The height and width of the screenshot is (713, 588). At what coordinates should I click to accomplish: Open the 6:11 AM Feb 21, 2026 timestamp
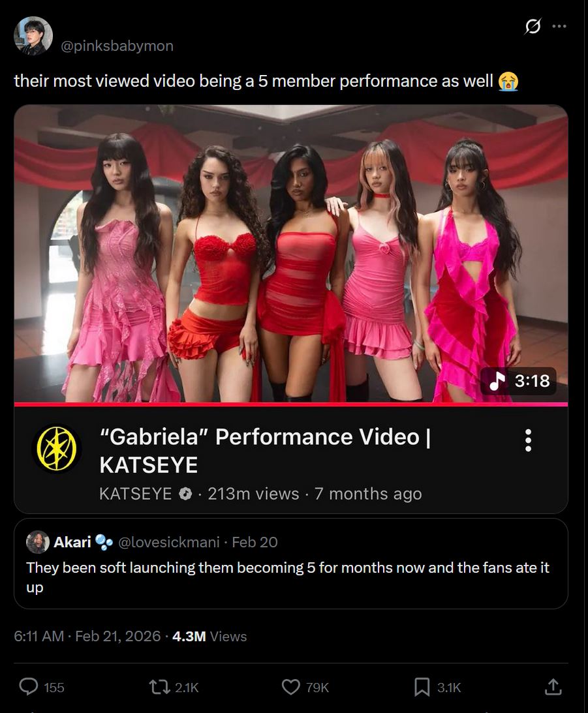(87, 635)
